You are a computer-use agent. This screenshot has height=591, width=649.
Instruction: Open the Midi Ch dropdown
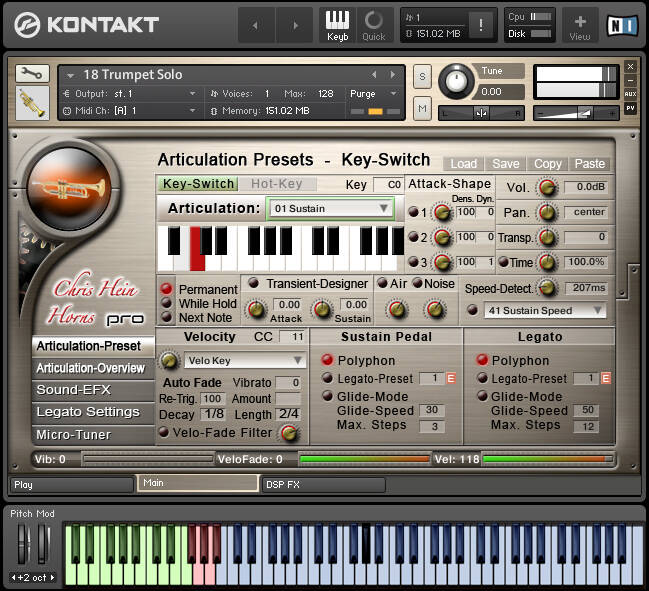[x=192, y=111]
